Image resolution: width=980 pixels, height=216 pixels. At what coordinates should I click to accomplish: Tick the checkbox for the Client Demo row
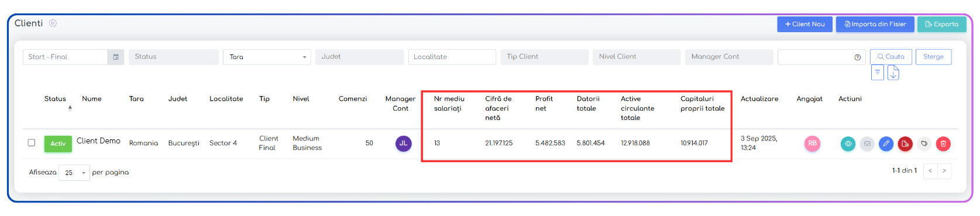click(32, 142)
